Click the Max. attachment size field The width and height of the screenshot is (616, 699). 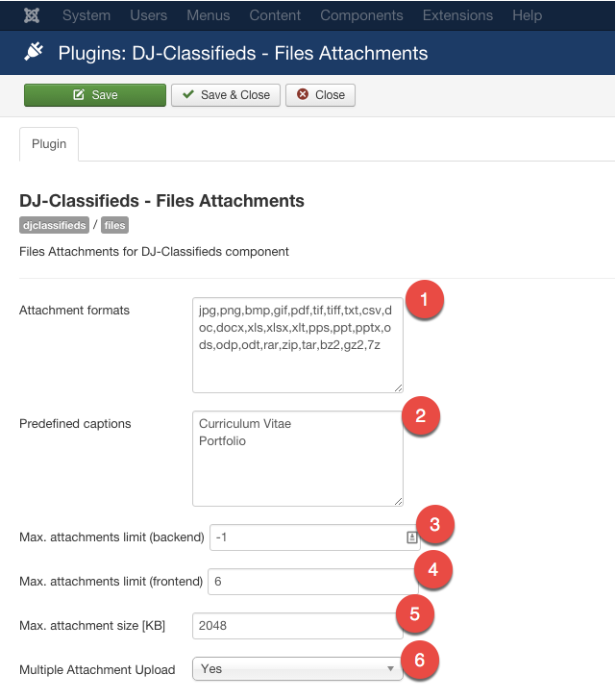[x=297, y=626]
